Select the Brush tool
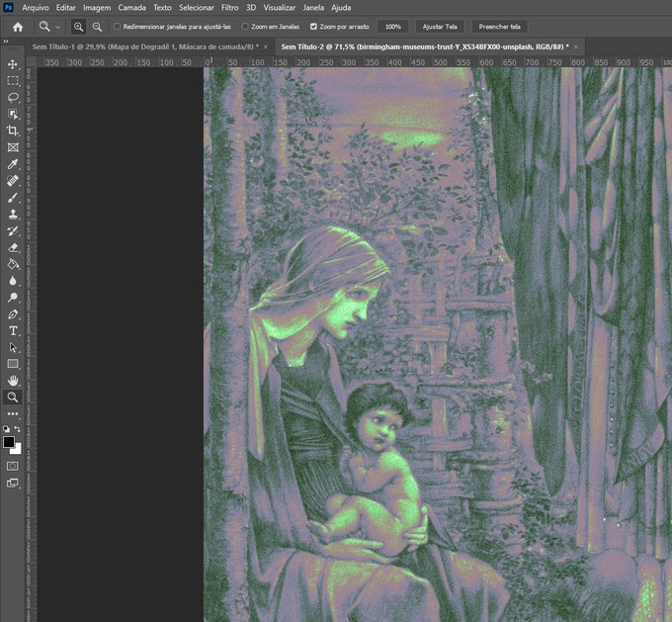Screen dimensions: 672x622 [x=13, y=198]
